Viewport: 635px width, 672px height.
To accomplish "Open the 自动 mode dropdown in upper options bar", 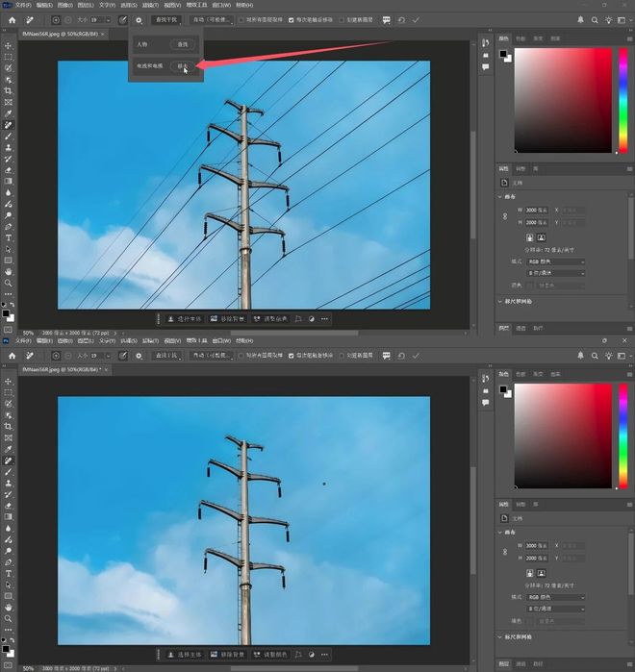I will click(x=212, y=20).
